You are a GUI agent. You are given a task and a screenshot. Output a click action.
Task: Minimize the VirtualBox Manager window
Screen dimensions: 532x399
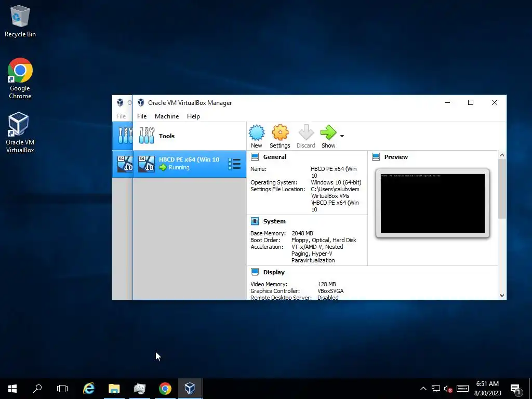(x=447, y=102)
